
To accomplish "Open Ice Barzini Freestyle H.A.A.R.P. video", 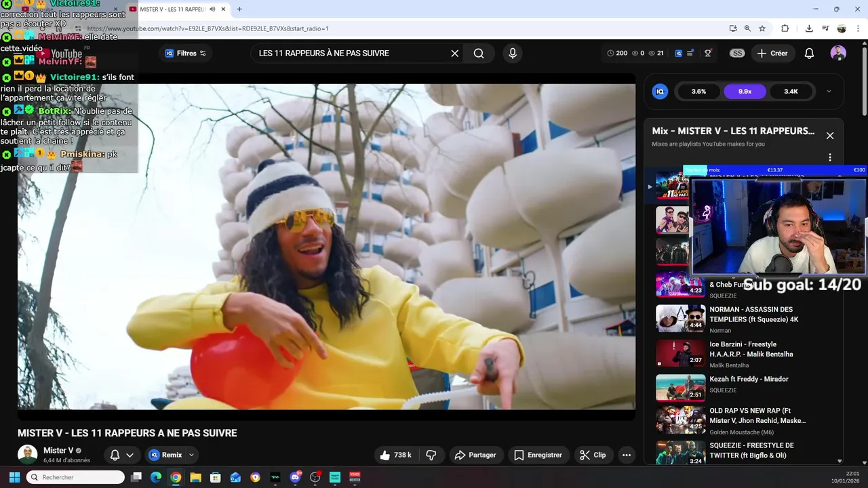I will click(x=751, y=349).
